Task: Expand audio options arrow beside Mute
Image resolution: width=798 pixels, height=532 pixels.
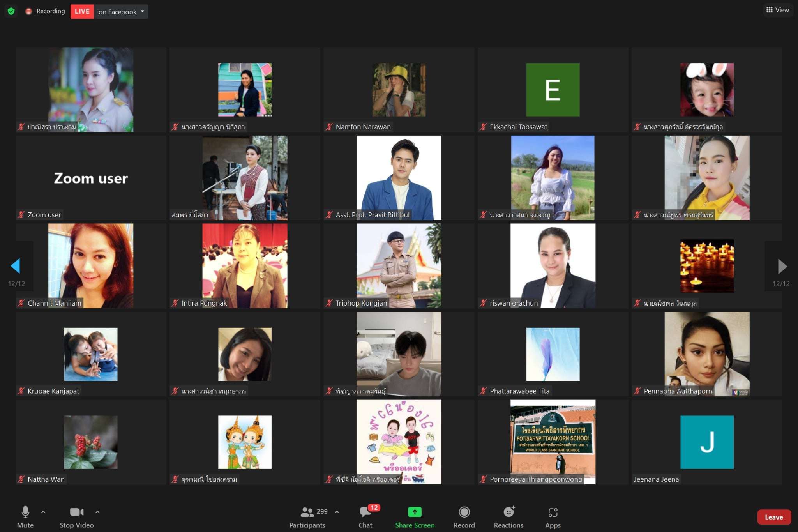Action: pos(43,512)
